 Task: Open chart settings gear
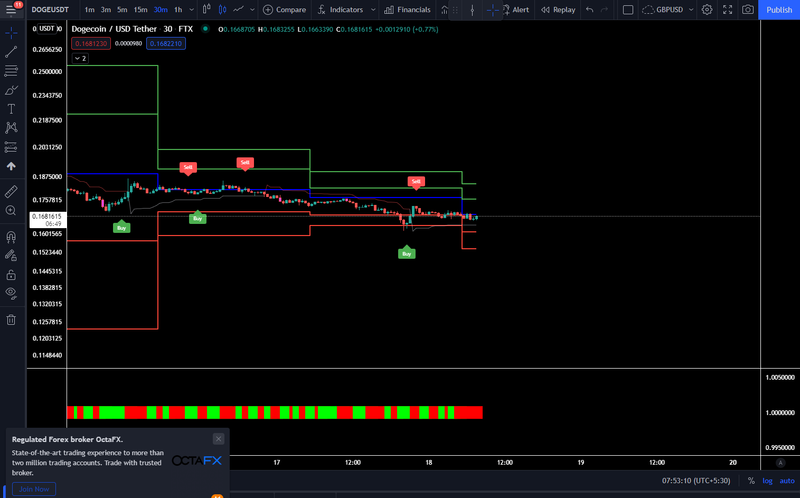click(x=707, y=10)
